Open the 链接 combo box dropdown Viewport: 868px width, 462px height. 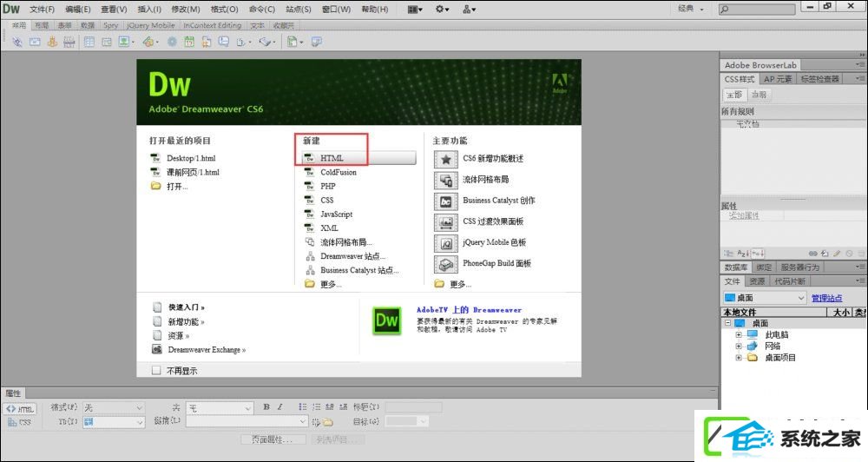(x=303, y=421)
